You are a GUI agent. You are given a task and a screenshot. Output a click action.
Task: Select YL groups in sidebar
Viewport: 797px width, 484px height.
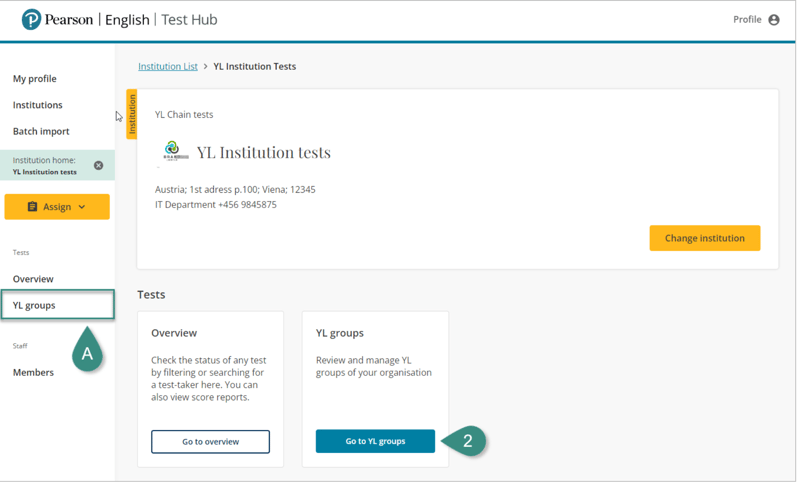coord(34,305)
